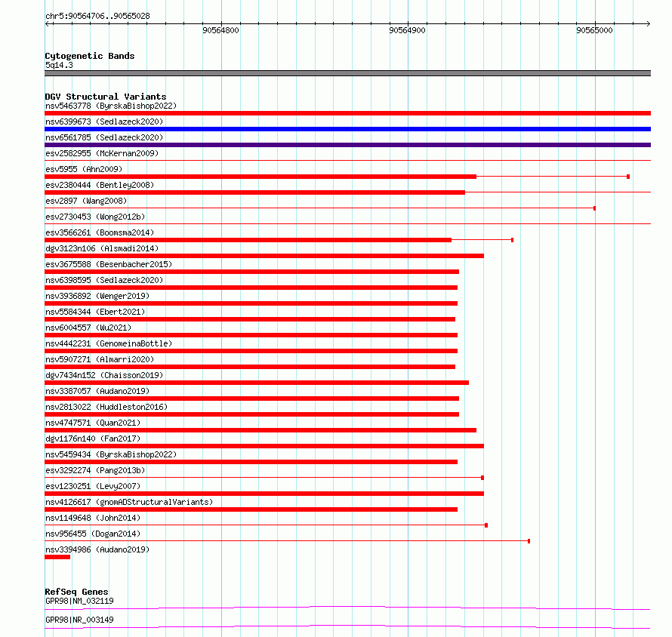Open esv2380444 (Bentley2008) variant entry
Image resolution: width=672 pixels, height=637 pixels.
click(x=100, y=185)
